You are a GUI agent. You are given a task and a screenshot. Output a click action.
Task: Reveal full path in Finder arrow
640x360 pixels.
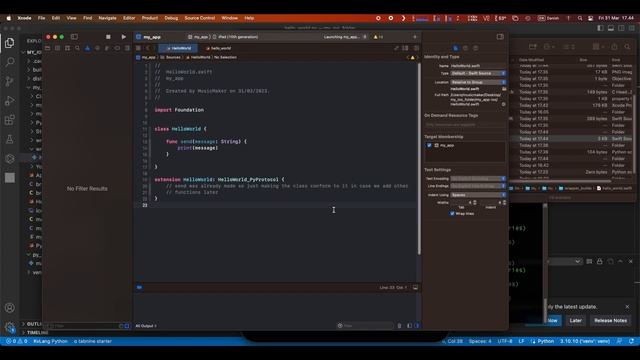pyautogui.click(x=503, y=104)
